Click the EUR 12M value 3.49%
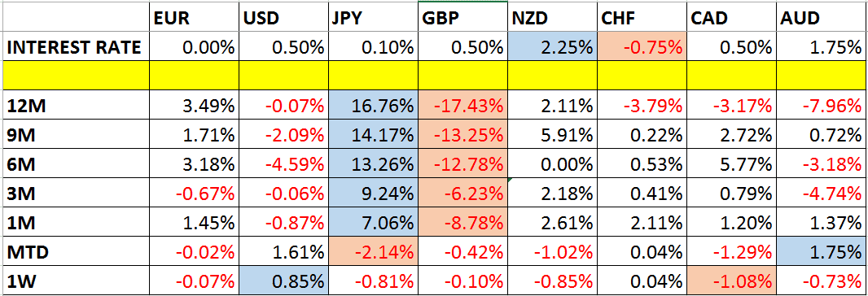Image resolution: width=868 pixels, height=296 pixels. [193, 105]
